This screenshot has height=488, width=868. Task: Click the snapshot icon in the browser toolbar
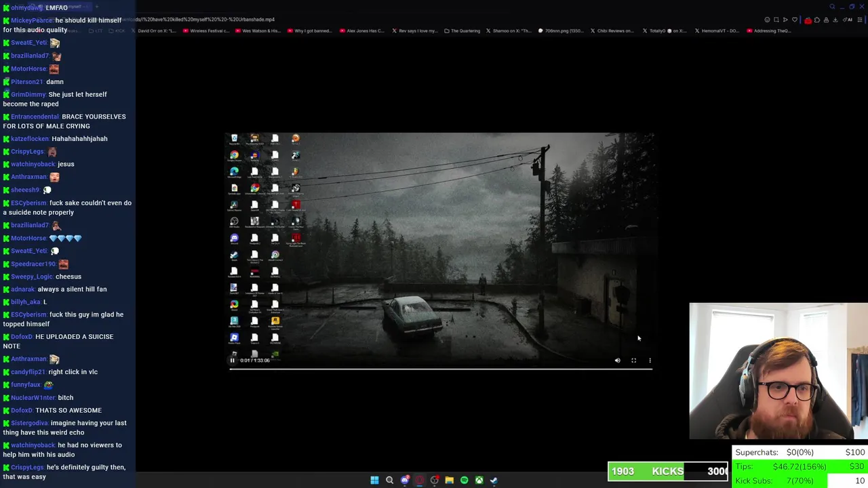click(776, 20)
